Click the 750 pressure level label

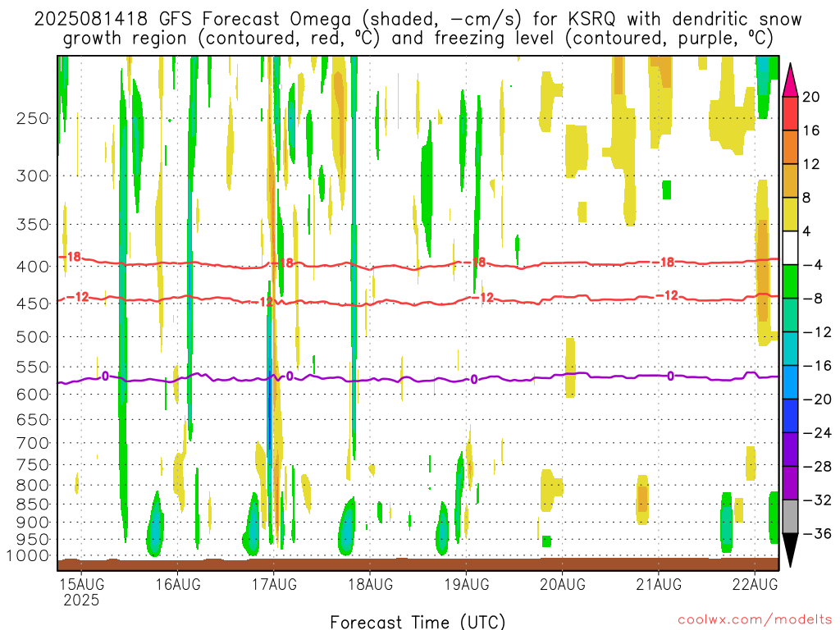point(33,465)
